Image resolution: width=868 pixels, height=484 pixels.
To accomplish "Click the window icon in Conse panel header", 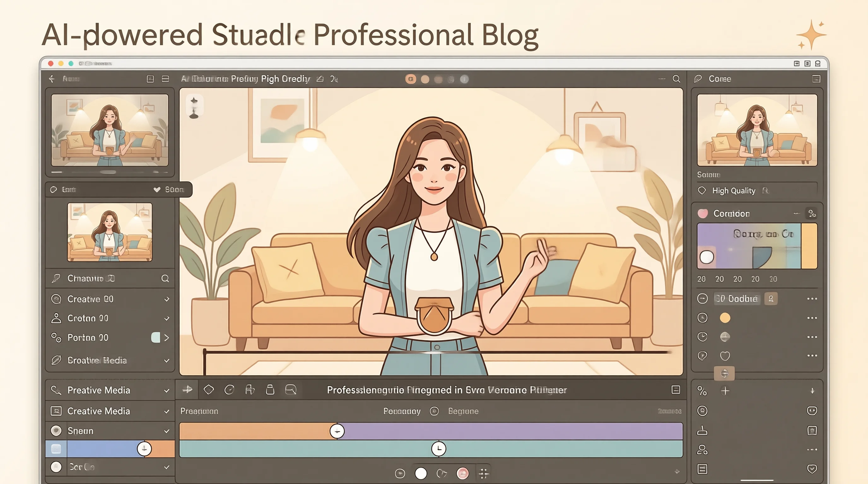I will (x=816, y=79).
